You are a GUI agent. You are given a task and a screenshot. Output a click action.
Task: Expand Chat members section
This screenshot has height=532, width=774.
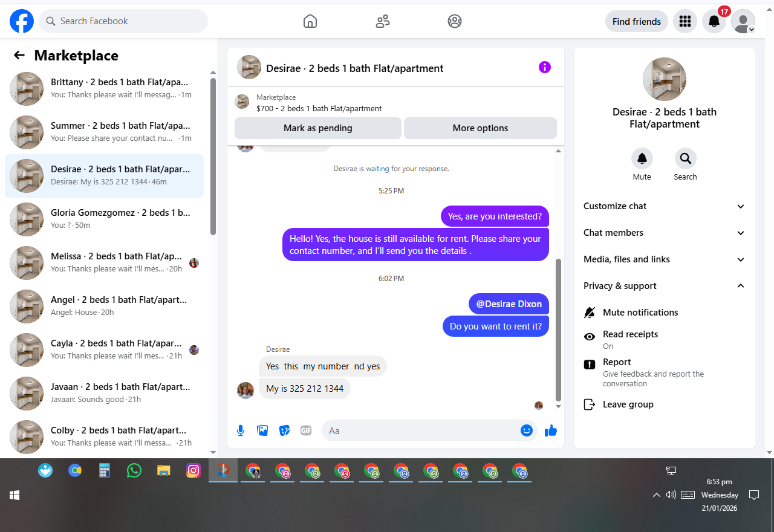pyautogui.click(x=665, y=233)
